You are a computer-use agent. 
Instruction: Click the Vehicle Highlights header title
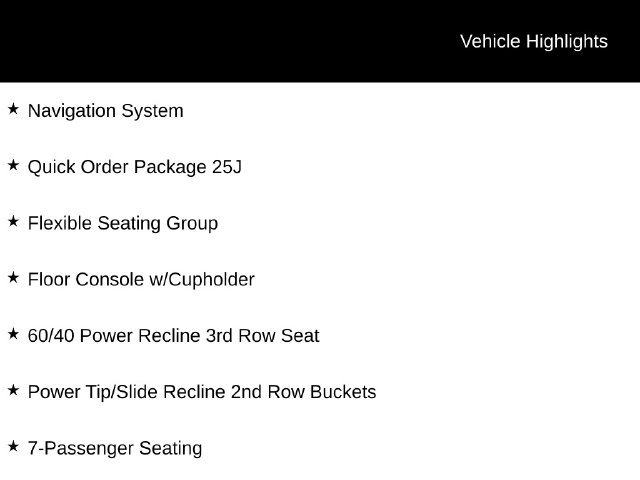534,42
